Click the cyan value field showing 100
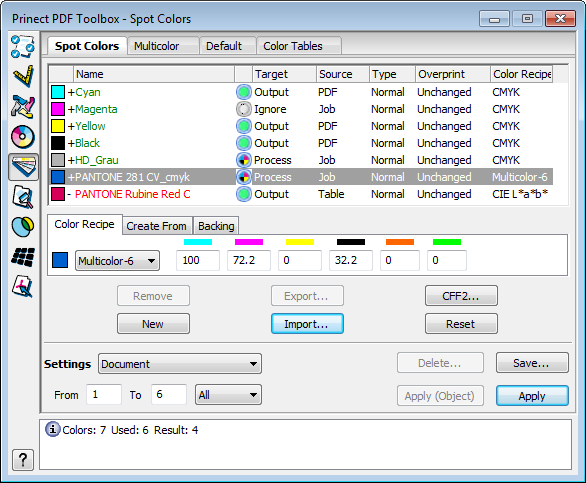Screen dimensions: 586x483 [198, 260]
